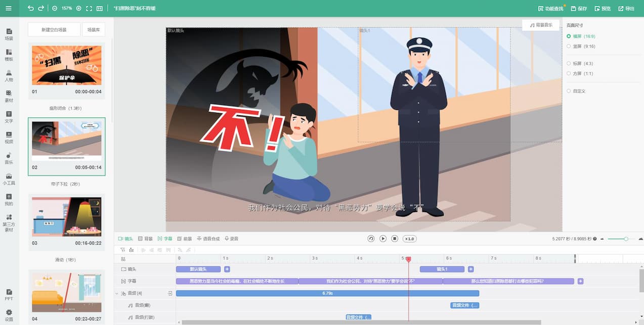Click the 导出 export button
Image resolution: width=644 pixels, height=325 pixels.
point(626,9)
